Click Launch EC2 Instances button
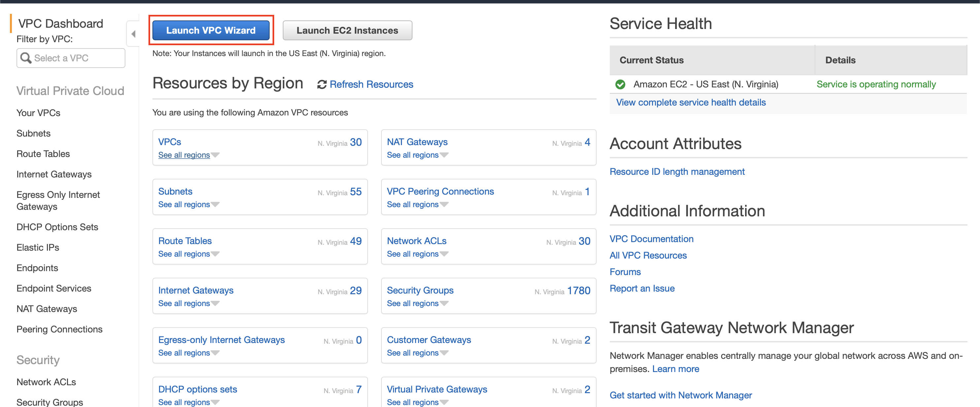 (x=347, y=30)
